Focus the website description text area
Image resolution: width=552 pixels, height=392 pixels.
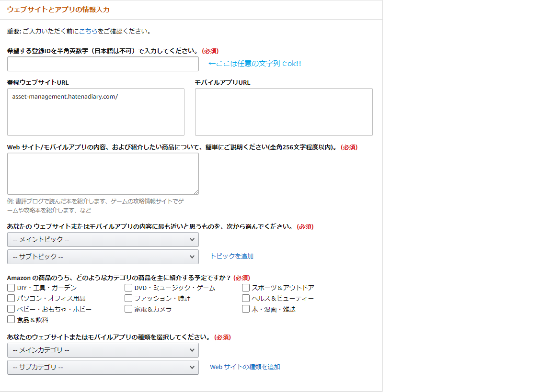tap(103, 173)
